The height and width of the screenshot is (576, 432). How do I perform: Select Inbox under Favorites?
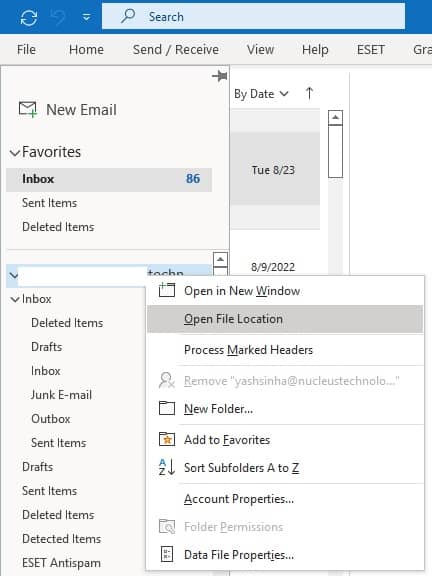[x=109, y=179]
